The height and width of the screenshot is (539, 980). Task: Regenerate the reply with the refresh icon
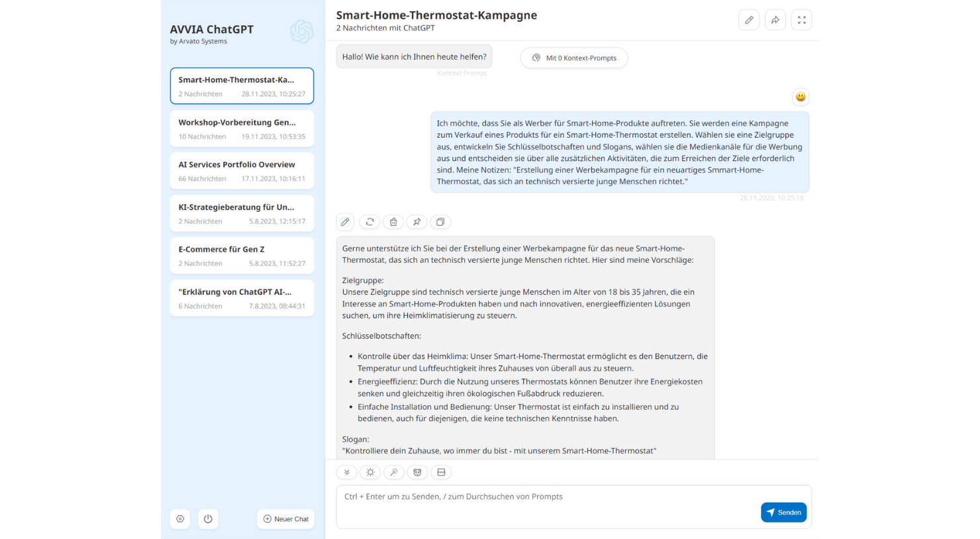[x=369, y=222]
